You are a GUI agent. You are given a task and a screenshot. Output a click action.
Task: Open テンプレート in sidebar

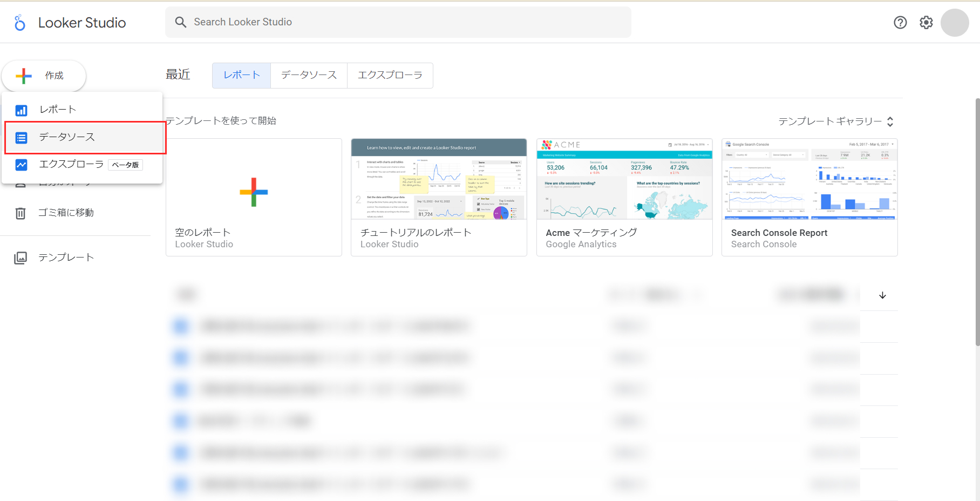click(66, 258)
